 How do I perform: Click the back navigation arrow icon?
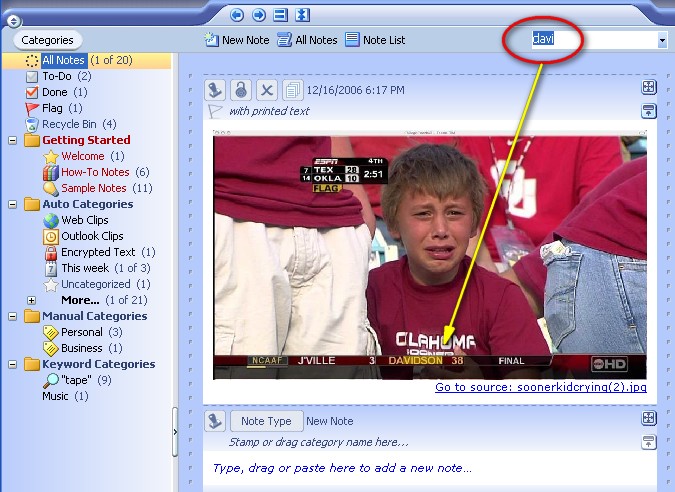click(237, 15)
